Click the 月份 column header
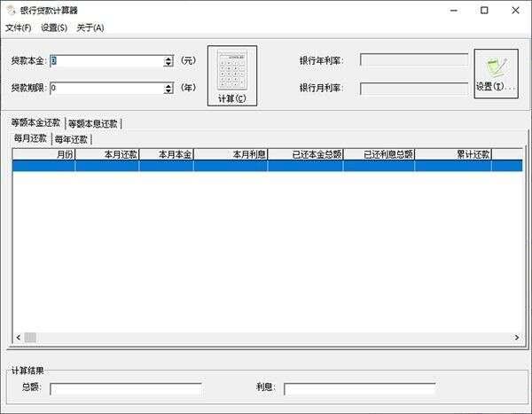532x414 pixels. click(x=43, y=154)
